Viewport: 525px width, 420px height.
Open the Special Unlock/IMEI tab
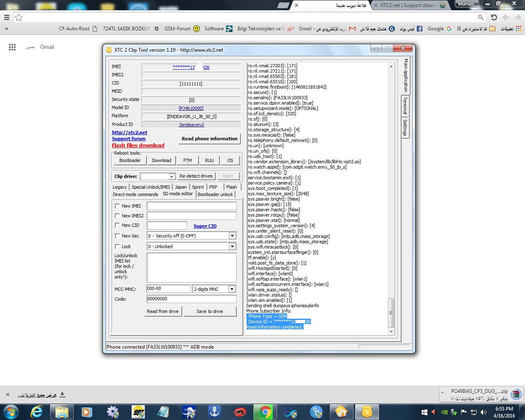[x=151, y=187]
